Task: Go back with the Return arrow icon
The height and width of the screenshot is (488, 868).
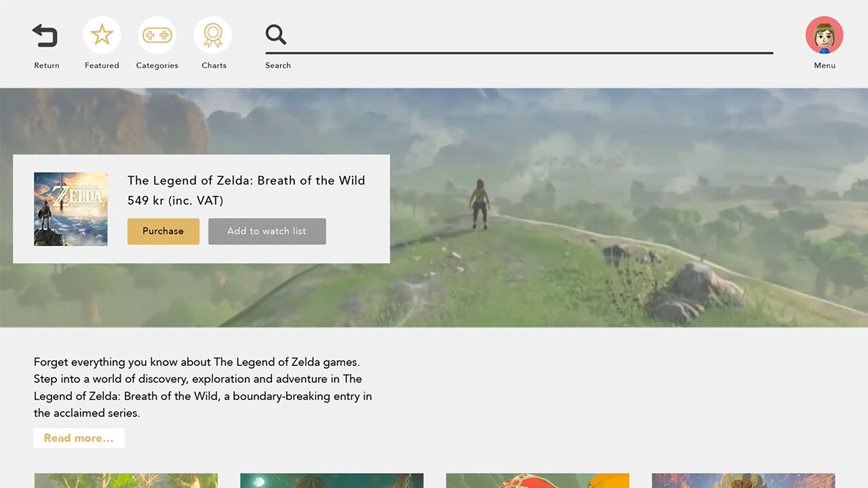Action: [45, 35]
